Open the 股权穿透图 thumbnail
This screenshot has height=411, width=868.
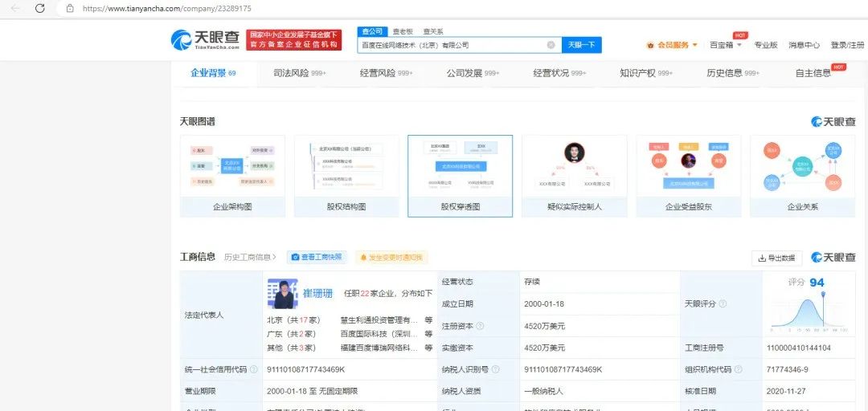pyautogui.click(x=460, y=177)
